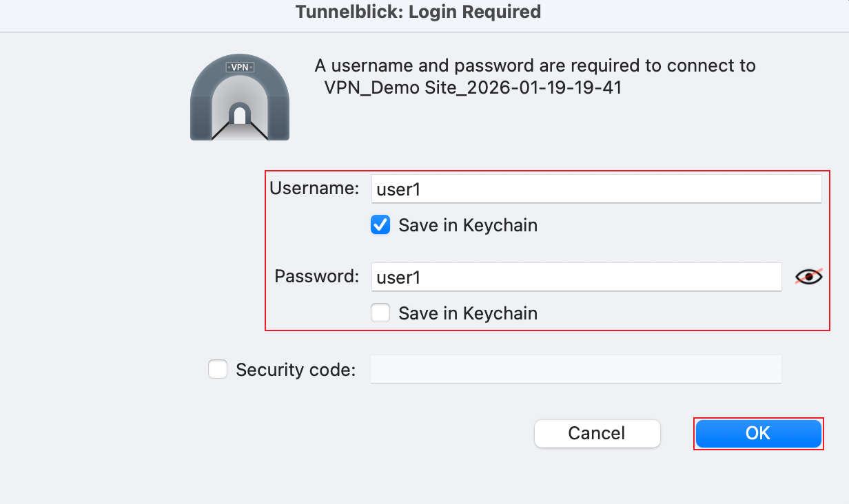Image resolution: width=849 pixels, height=504 pixels.
Task: Confirm login by clicking OK
Action: (758, 433)
